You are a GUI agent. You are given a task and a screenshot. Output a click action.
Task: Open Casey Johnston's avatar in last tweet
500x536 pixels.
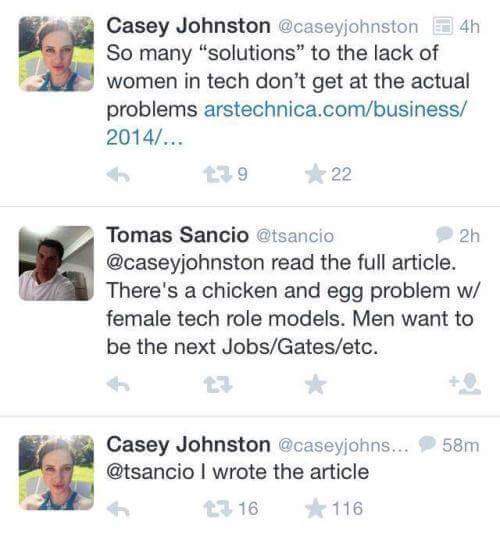click(56, 472)
